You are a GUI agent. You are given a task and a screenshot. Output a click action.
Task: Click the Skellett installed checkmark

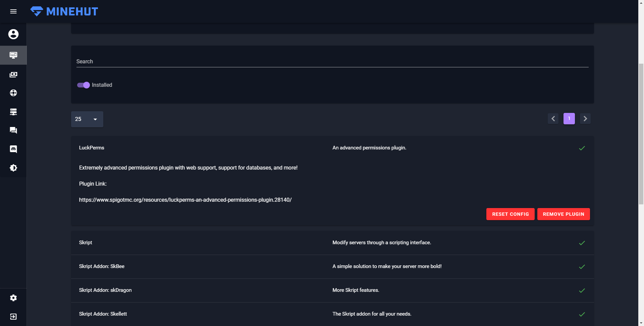[x=582, y=314]
